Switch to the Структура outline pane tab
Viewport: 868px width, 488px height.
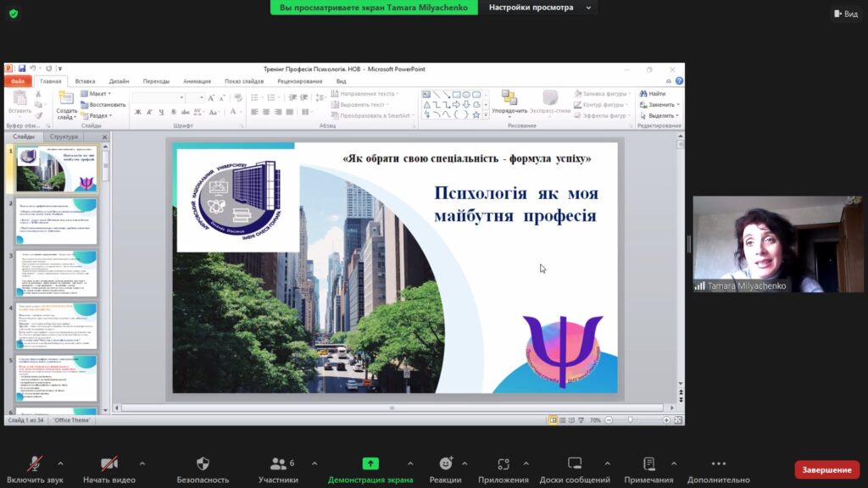64,136
